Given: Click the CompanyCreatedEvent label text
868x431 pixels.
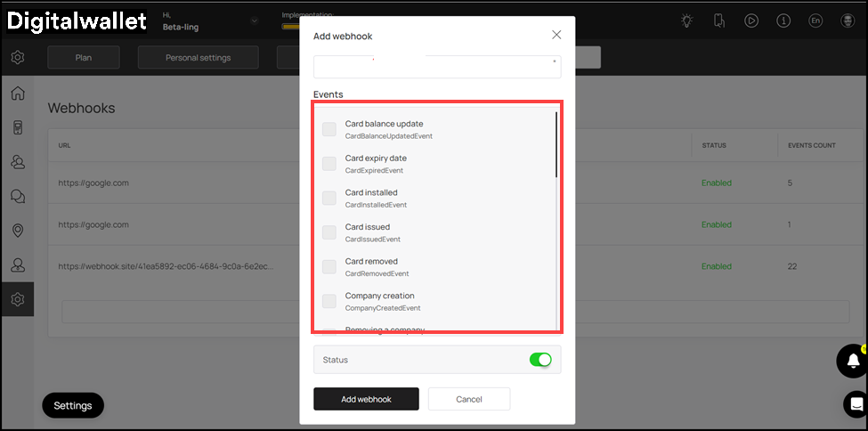Looking at the screenshot, I should pyautogui.click(x=383, y=308).
